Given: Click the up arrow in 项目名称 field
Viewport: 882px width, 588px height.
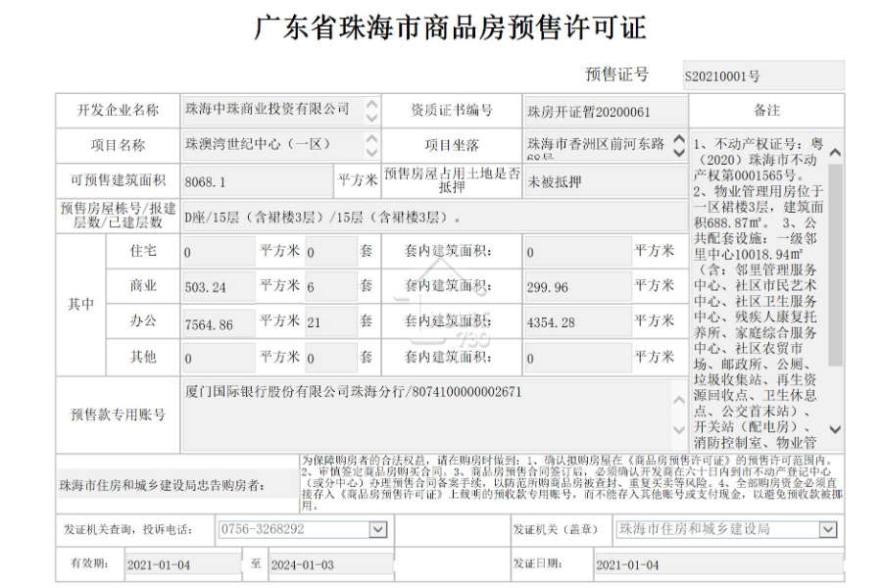Looking at the screenshot, I should coord(371,138).
